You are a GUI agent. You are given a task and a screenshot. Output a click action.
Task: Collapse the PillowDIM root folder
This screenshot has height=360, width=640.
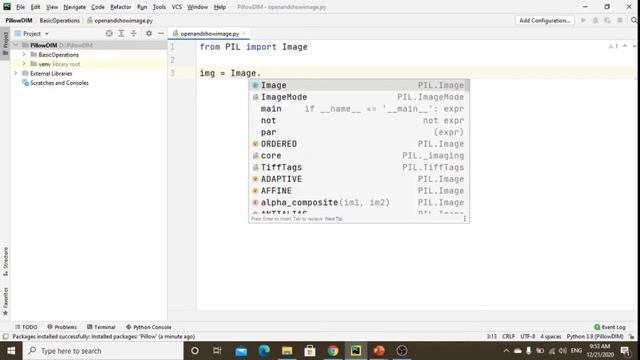(x=16, y=45)
